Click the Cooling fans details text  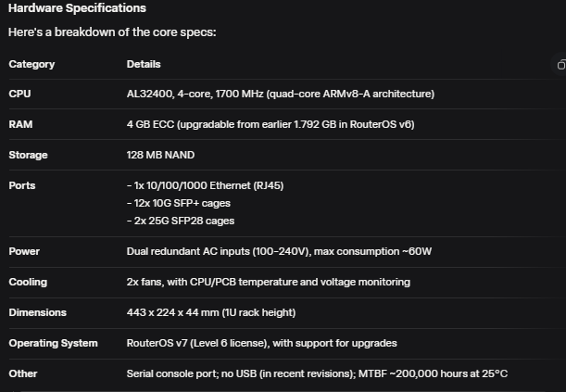pyautogui.click(x=268, y=282)
